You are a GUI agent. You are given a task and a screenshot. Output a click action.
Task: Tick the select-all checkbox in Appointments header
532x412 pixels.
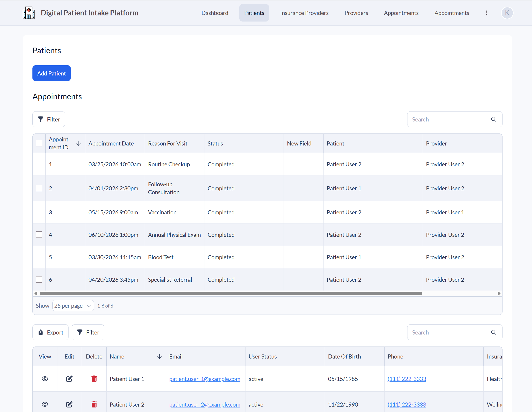(39, 143)
